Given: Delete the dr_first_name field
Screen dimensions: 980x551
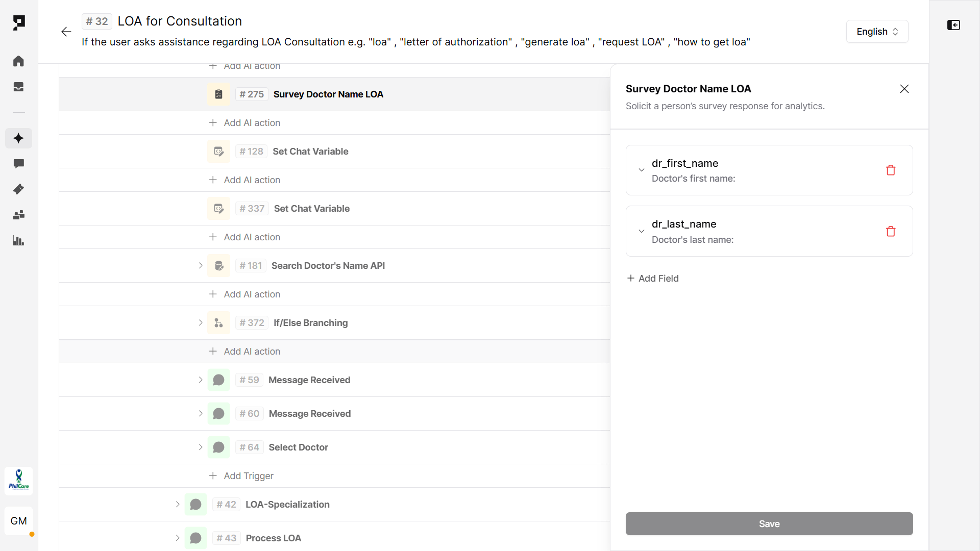Looking at the screenshot, I should (891, 170).
